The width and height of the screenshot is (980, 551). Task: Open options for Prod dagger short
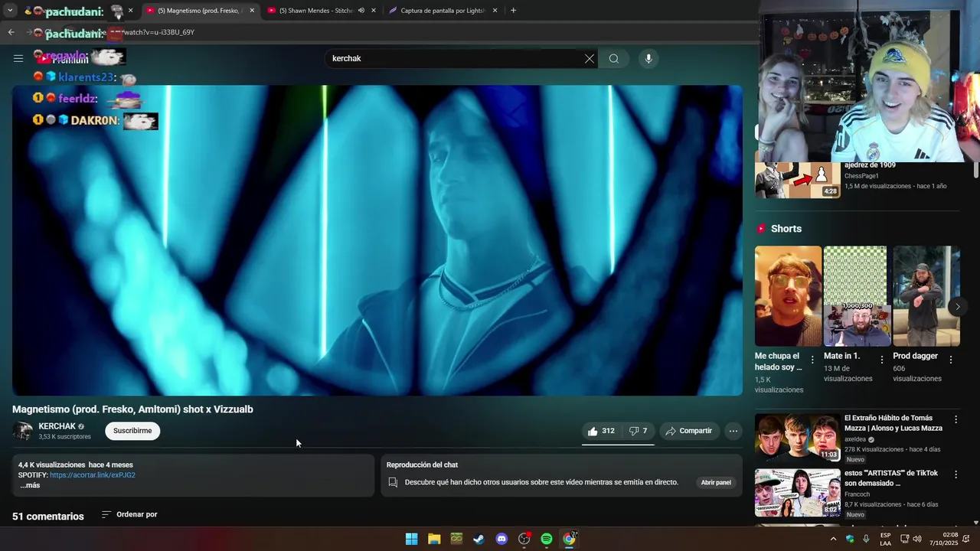951,360
